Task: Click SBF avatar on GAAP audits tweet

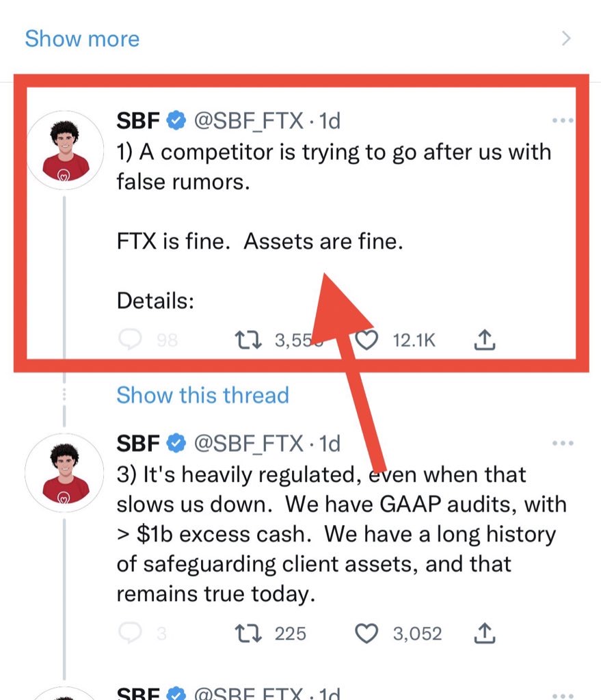Action: tap(64, 472)
